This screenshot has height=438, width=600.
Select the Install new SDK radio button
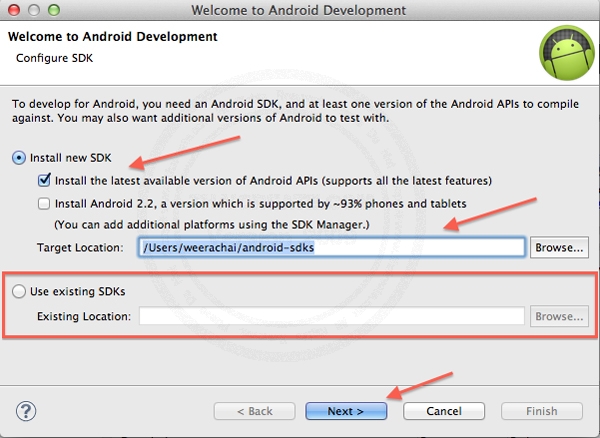[19, 158]
